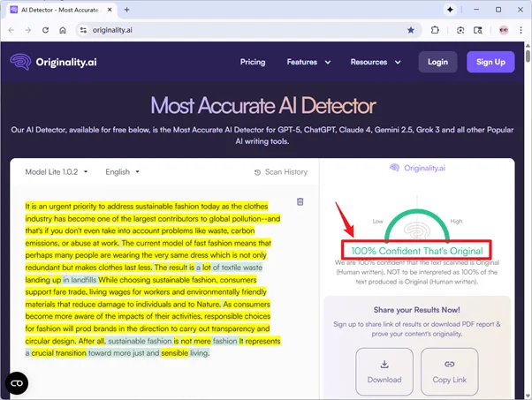Open browser extensions puzzle icon
The width and height of the screenshot is (532, 400).
(436, 29)
